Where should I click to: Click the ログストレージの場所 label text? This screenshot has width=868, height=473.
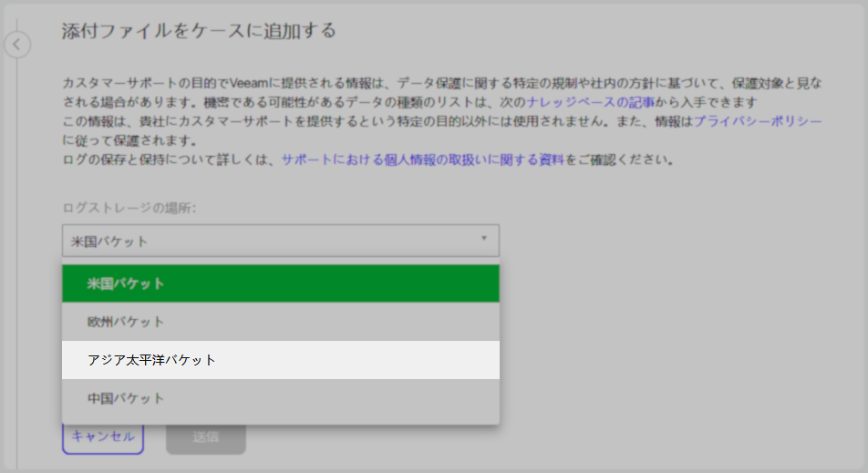pyautogui.click(x=129, y=208)
